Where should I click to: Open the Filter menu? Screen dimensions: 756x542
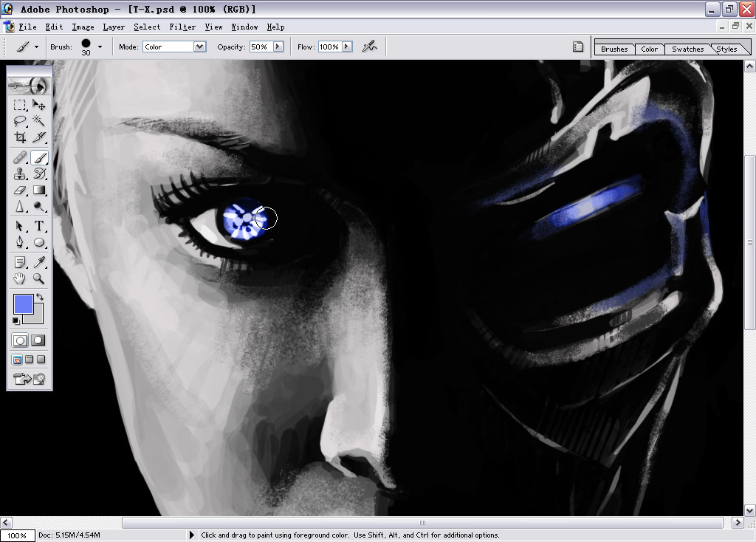[x=182, y=27]
